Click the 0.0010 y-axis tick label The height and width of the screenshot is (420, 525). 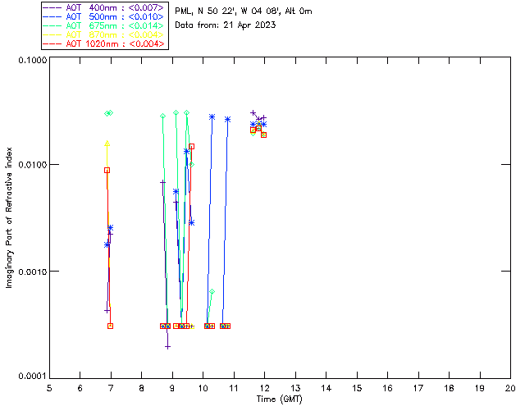[33, 272]
